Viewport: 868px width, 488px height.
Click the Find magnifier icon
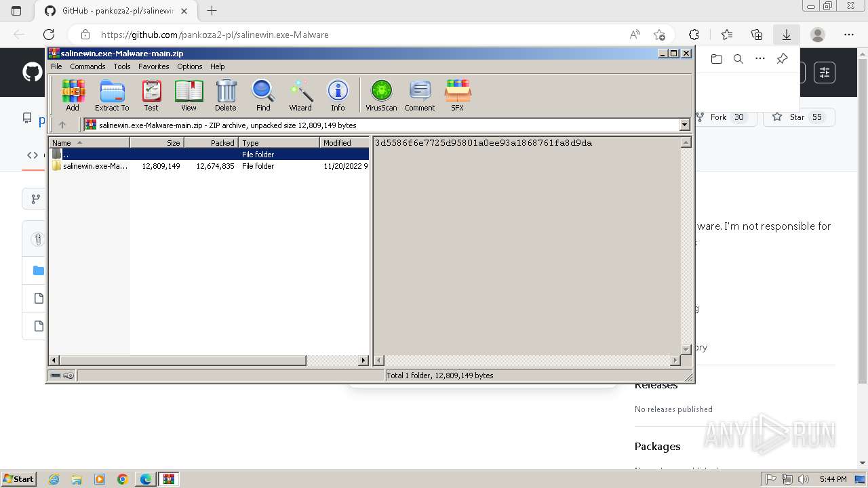coord(263,95)
